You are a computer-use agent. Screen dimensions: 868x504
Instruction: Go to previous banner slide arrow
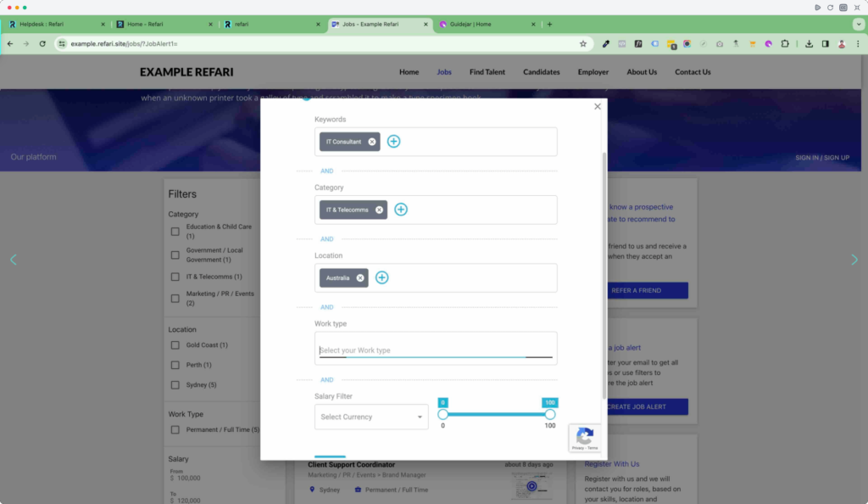[14, 259]
